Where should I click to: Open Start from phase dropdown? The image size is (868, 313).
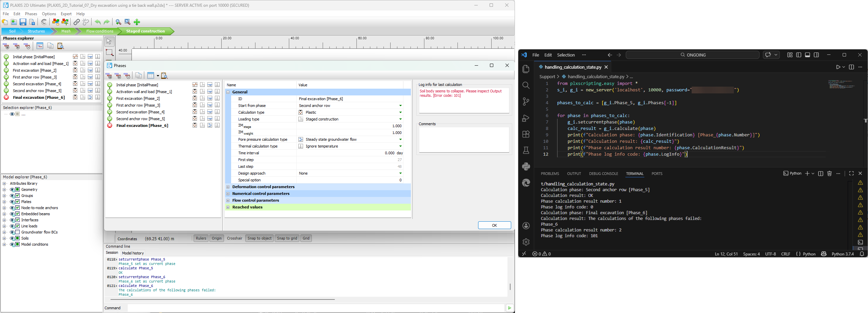400,106
